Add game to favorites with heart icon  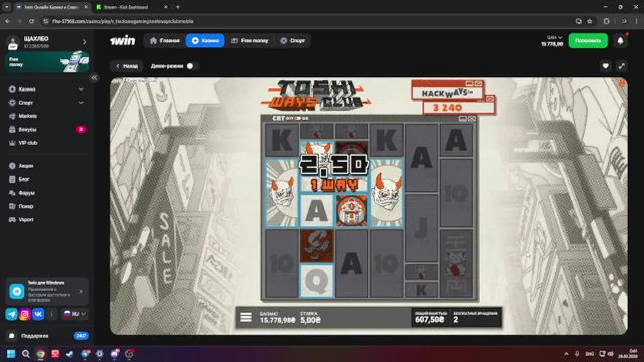tap(606, 66)
